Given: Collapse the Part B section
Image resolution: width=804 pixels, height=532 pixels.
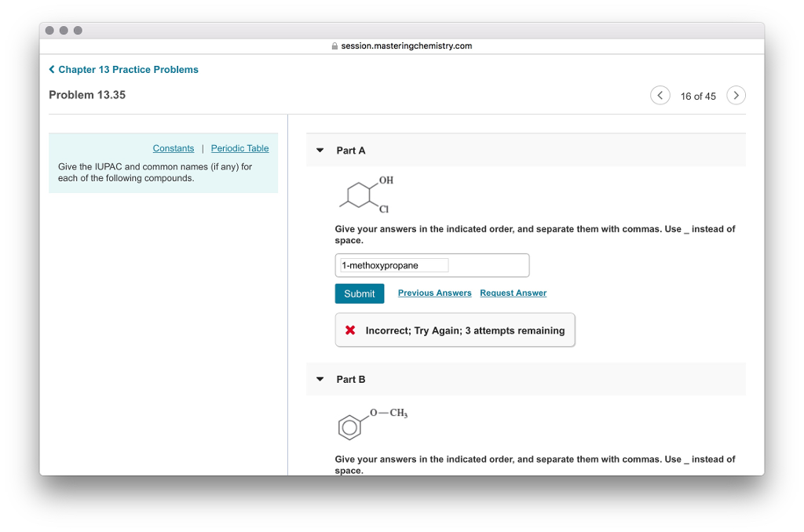Looking at the screenshot, I should tap(320, 379).
